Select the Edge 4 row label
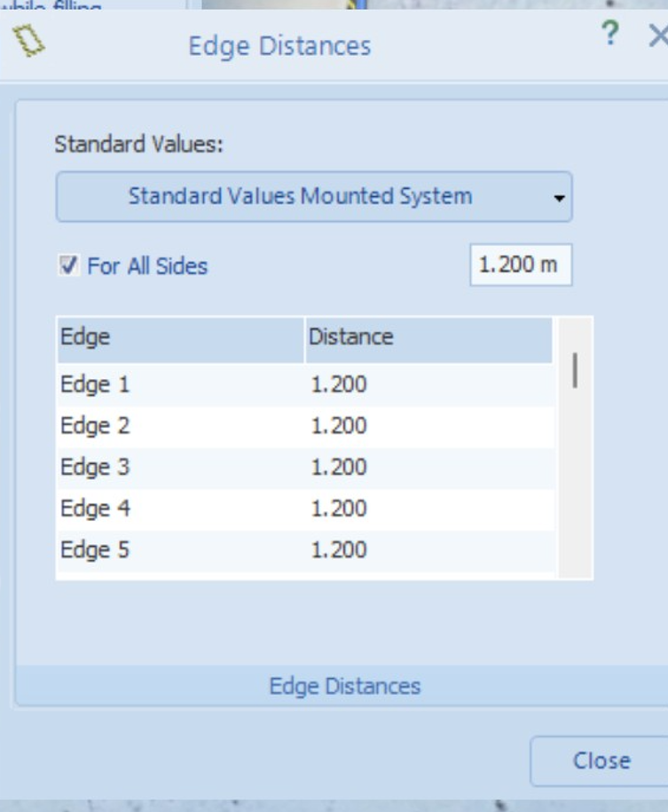Viewport: 668px width, 812px height. (x=95, y=508)
